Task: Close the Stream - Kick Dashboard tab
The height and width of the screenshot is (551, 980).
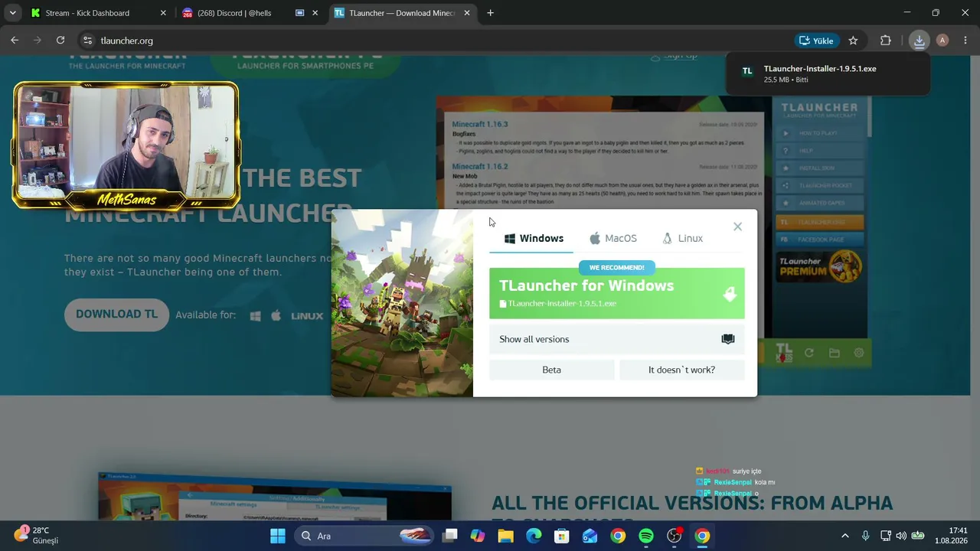Action: tap(163, 13)
